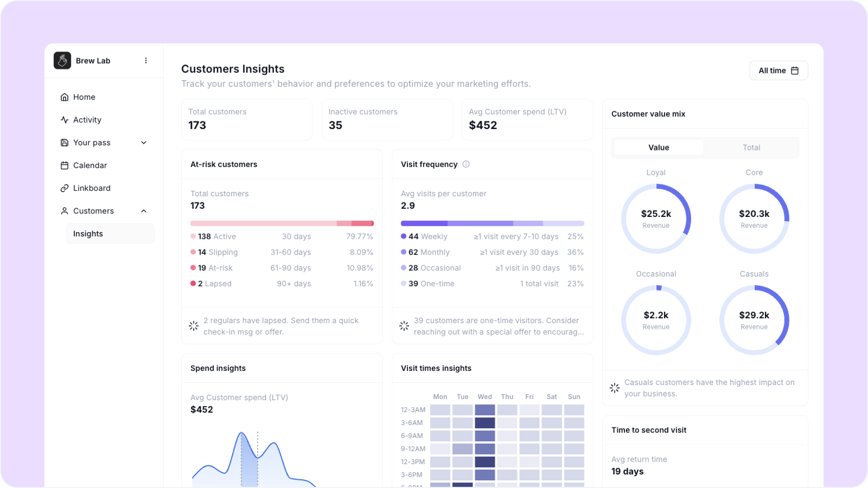Image resolution: width=868 pixels, height=488 pixels.
Task: Click the Linkboard link icon
Action: coord(64,188)
